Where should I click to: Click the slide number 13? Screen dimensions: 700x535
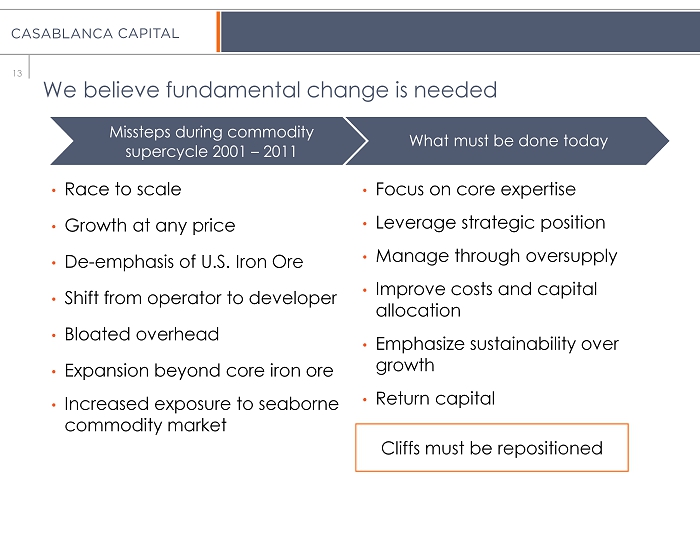point(17,71)
